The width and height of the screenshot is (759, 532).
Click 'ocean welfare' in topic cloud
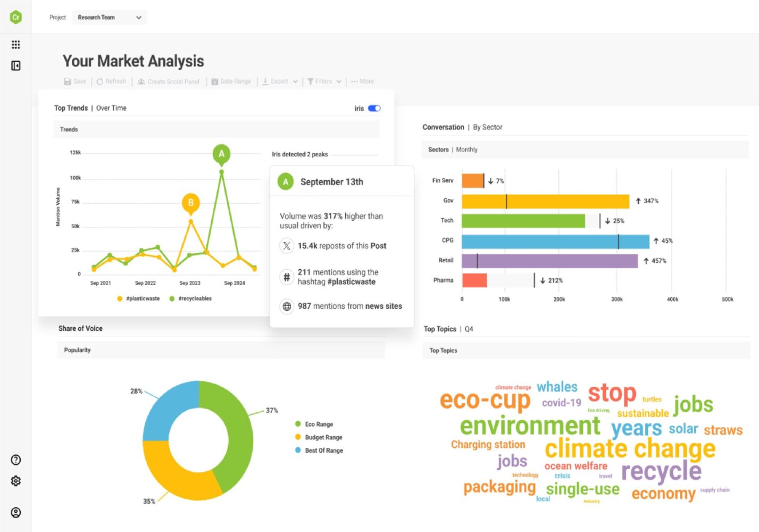click(x=575, y=466)
